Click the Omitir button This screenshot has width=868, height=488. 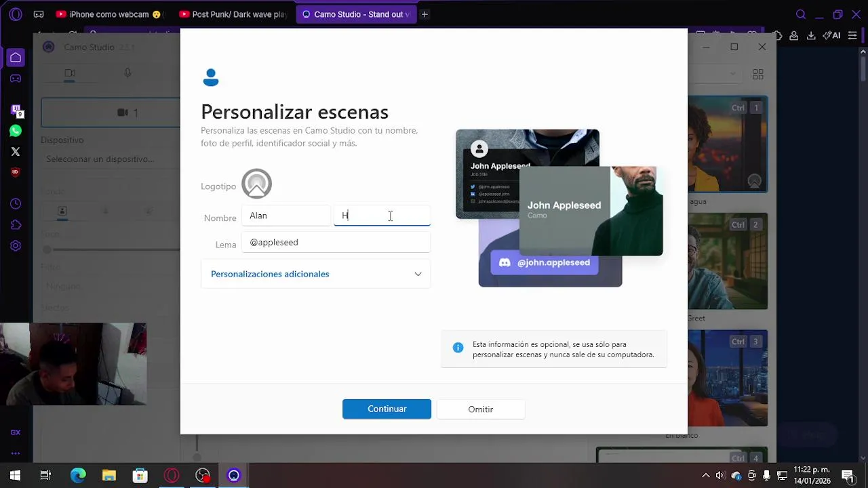(x=481, y=409)
